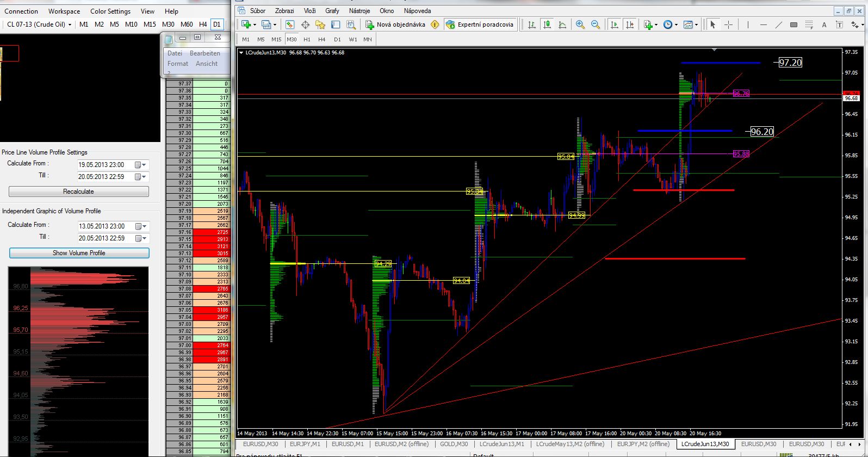Screen dimensions: 868x457
Task: Open the indicators list icon
Action: pos(648,24)
